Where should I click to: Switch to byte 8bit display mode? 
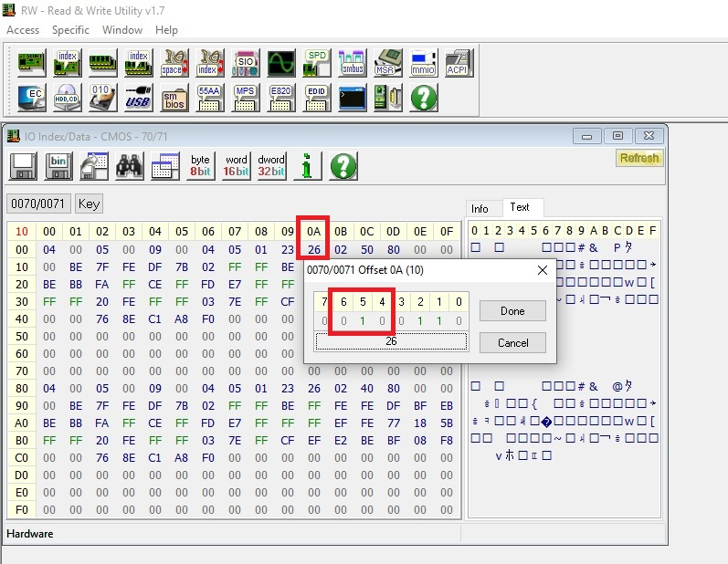tap(200, 165)
